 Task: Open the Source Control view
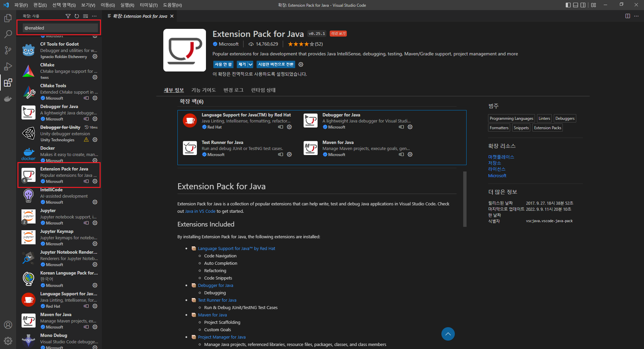coord(8,50)
